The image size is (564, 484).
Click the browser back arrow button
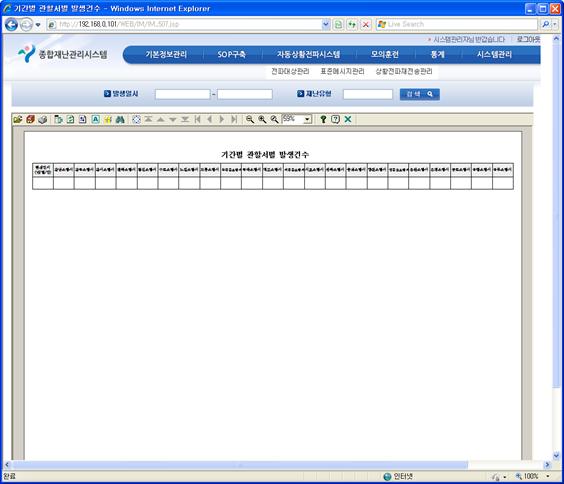pyautogui.click(x=11, y=24)
